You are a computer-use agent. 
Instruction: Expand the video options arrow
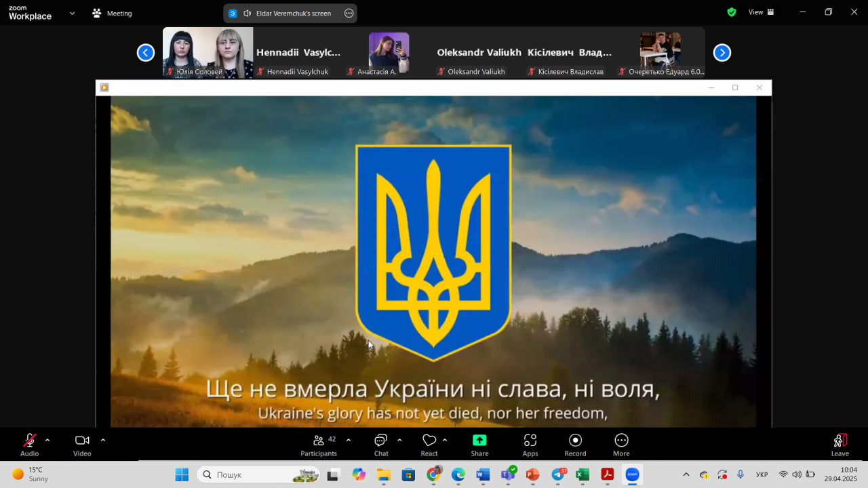tap(103, 440)
